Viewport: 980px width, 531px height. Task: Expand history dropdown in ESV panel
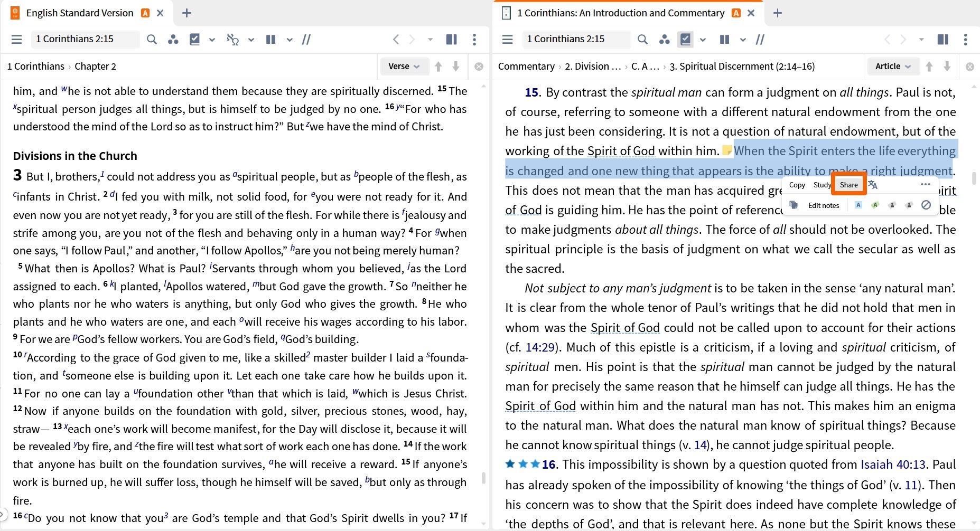(430, 40)
